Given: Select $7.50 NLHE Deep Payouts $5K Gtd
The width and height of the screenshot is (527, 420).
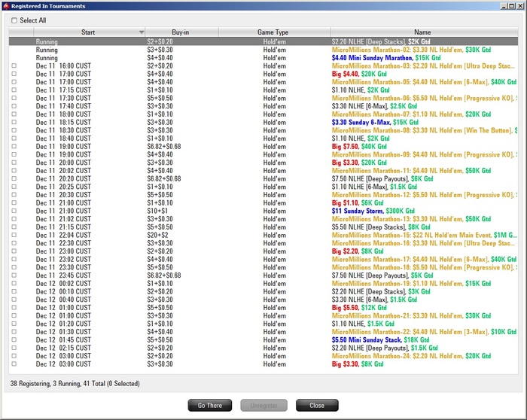Looking at the screenshot, I should (x=263, y=275).
